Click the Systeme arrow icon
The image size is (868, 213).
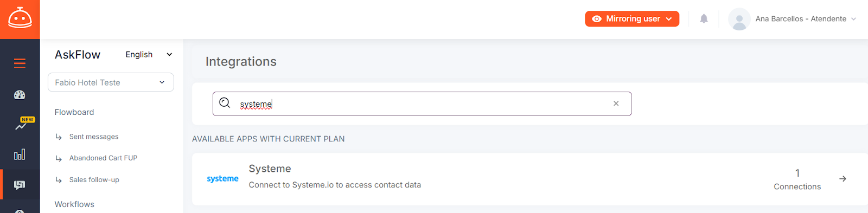click(x=843, y=179)
